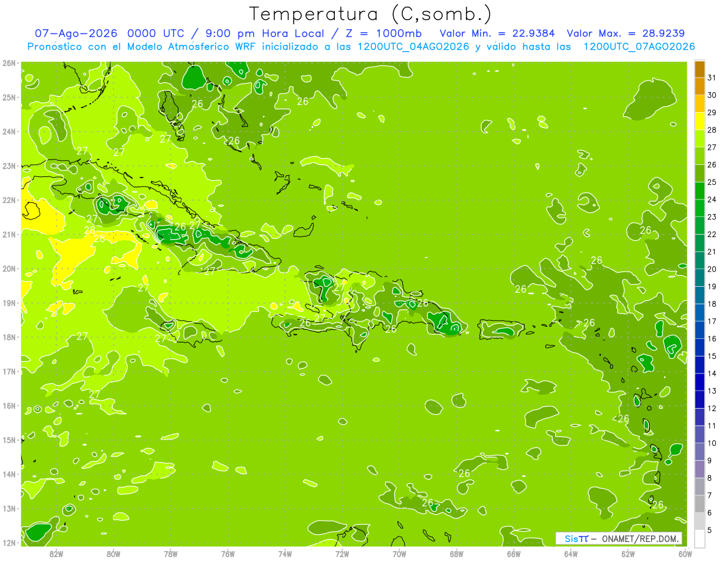Click the blue 'Sisπ' logo text
Screen dimensions: 728x562
[576, 538]
